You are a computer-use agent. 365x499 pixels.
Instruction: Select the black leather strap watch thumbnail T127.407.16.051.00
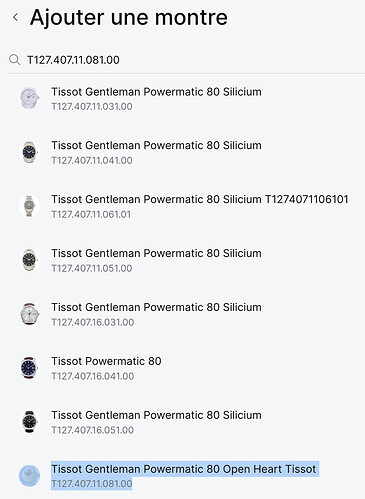click(x=29, y=422)
